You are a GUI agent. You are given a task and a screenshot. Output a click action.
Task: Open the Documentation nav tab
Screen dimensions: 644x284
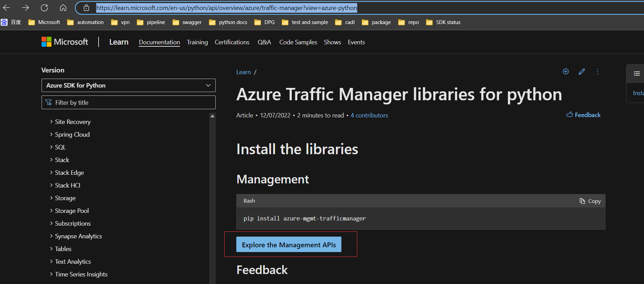point(159,42)
